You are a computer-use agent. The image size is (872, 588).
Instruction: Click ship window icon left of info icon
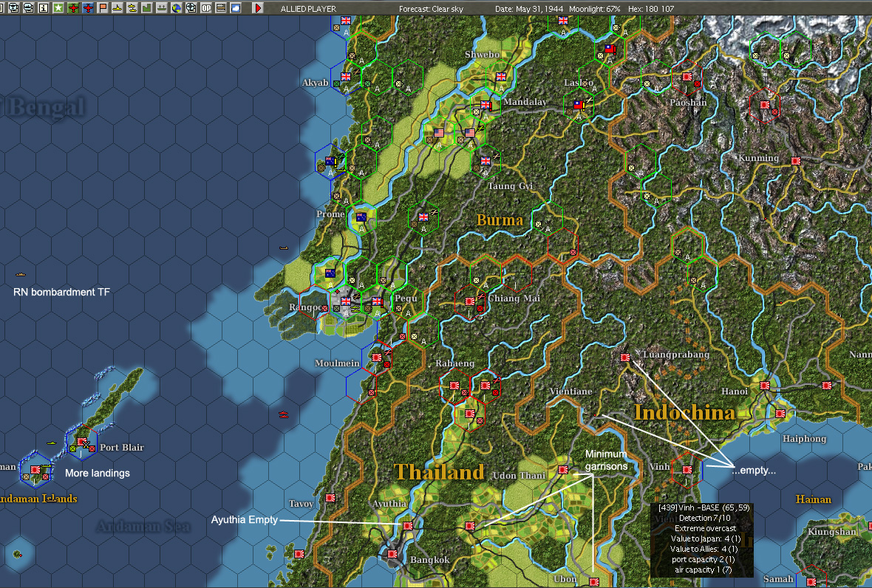pyautogui.click(x=28, y=8)
